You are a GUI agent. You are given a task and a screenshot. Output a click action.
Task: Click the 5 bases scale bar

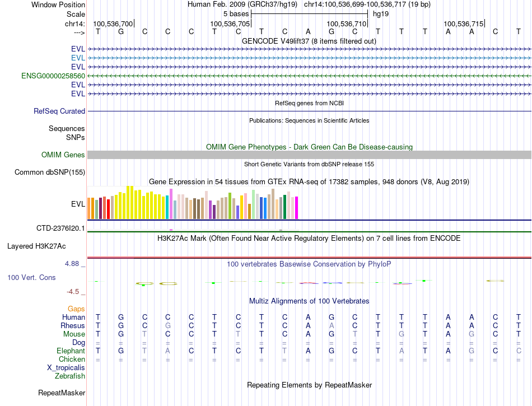click(x=309, y=13)
